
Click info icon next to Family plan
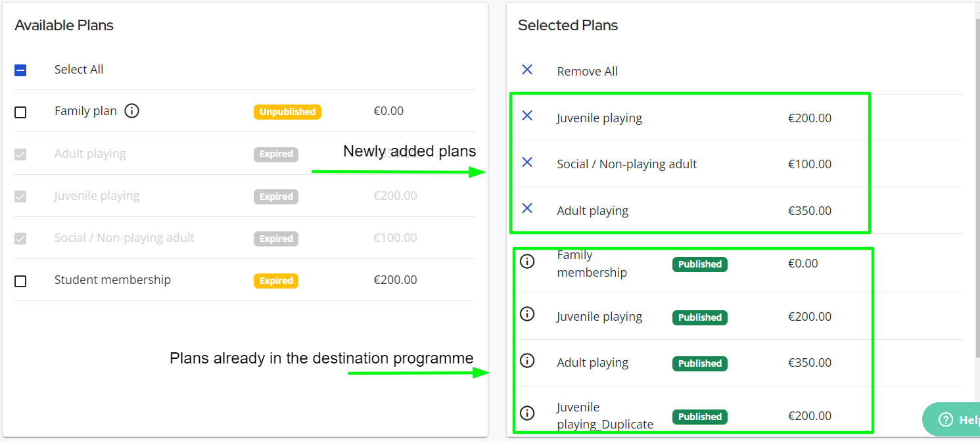click(131, 111)
